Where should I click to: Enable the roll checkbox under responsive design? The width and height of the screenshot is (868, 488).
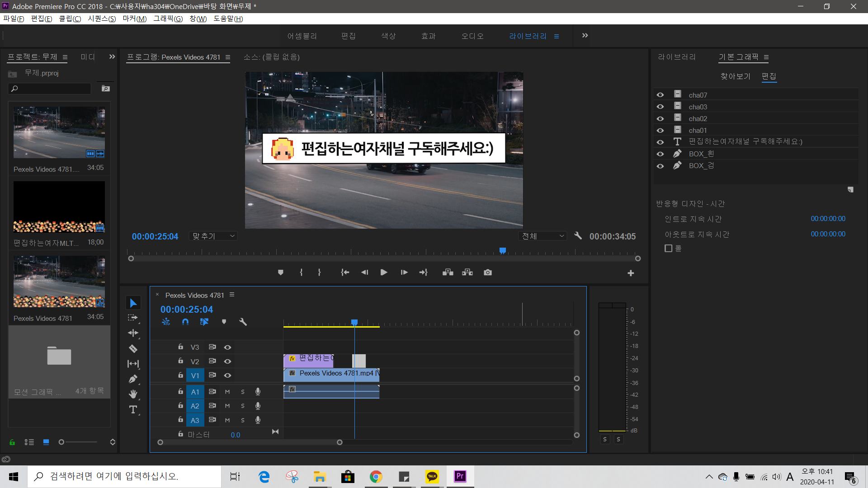pos(668,249)
